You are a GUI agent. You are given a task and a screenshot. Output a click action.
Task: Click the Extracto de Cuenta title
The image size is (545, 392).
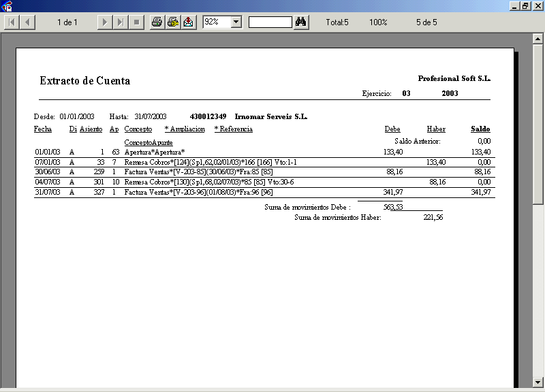(84, 81)
